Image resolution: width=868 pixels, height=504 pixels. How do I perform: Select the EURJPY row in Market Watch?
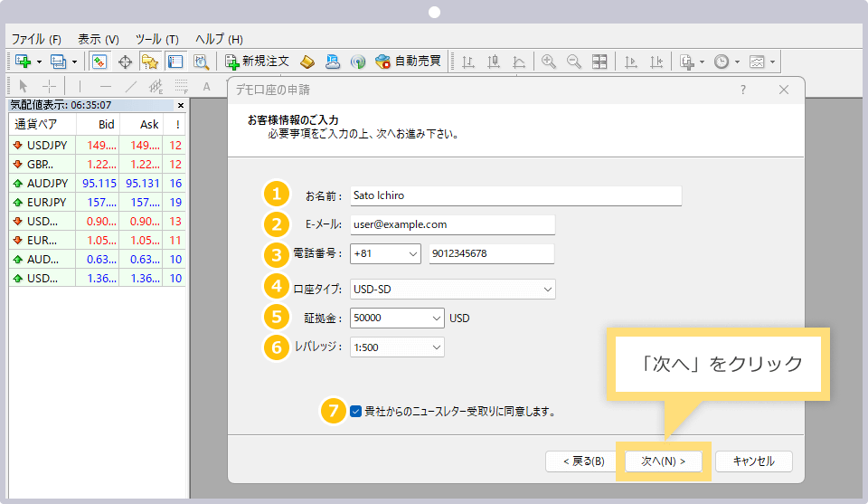coord(98,202)
